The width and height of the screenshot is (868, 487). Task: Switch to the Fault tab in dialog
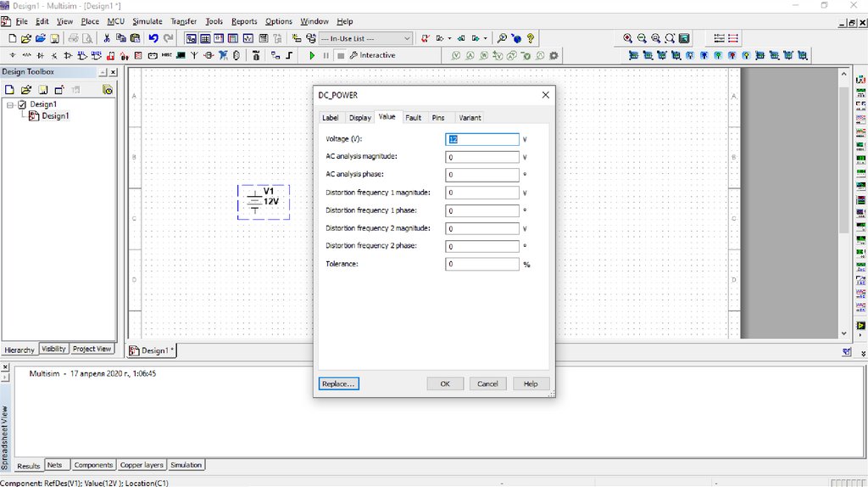pos(413,118)
